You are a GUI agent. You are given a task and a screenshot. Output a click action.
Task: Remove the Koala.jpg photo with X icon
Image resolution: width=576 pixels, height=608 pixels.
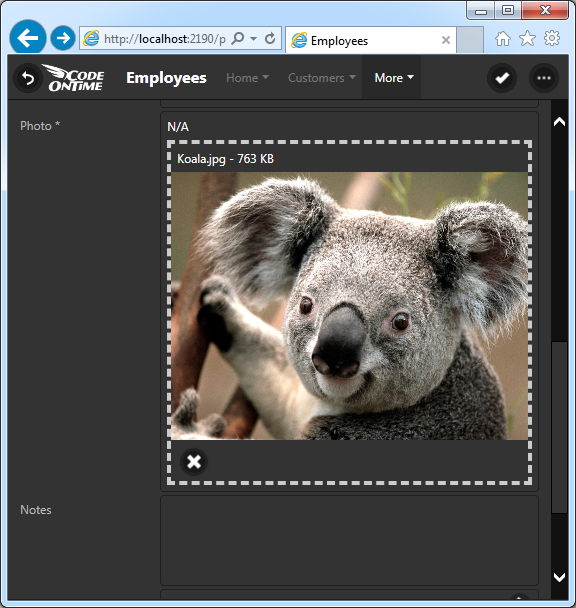click(194, 462)
